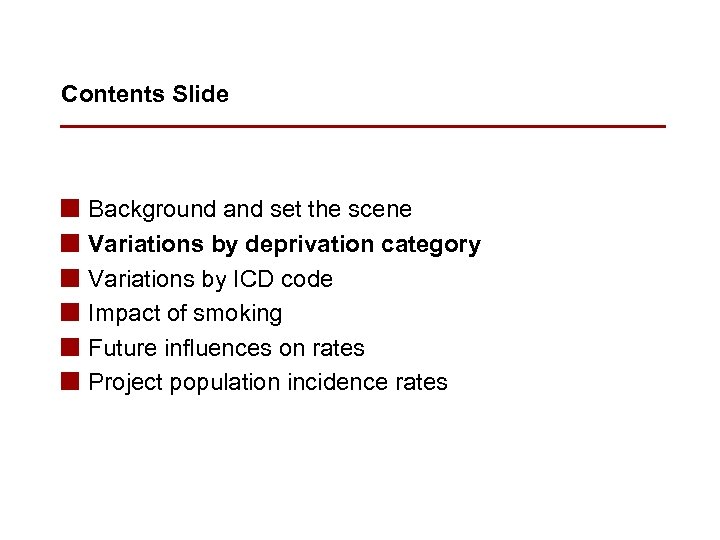The image size is (720, 540).
Task: Open the Future influences on rates entry
Action: [x=226, y=348]
